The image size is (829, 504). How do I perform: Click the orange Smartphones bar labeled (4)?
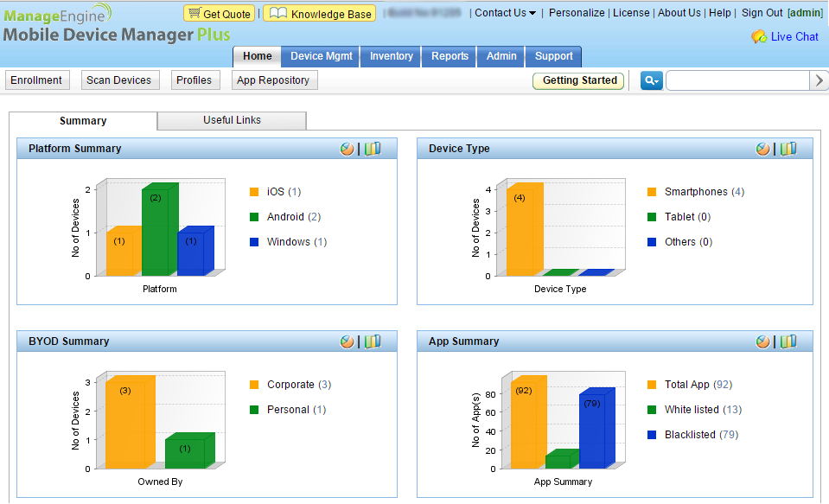pos(525,230)
